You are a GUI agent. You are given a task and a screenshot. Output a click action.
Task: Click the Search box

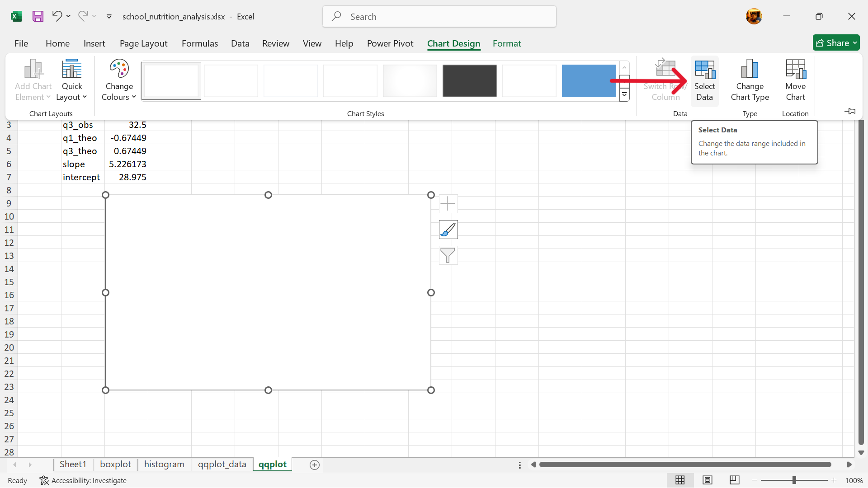click(x=439, y=17)
